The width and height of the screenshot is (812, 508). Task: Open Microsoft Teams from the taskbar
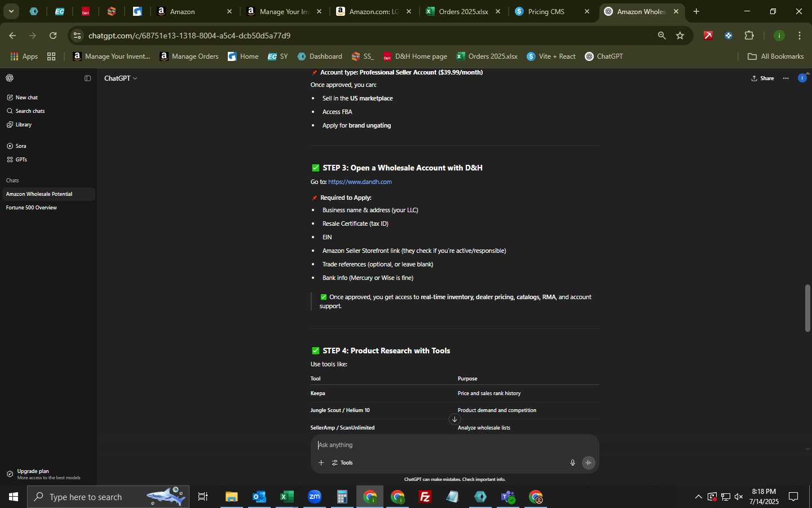508,497
